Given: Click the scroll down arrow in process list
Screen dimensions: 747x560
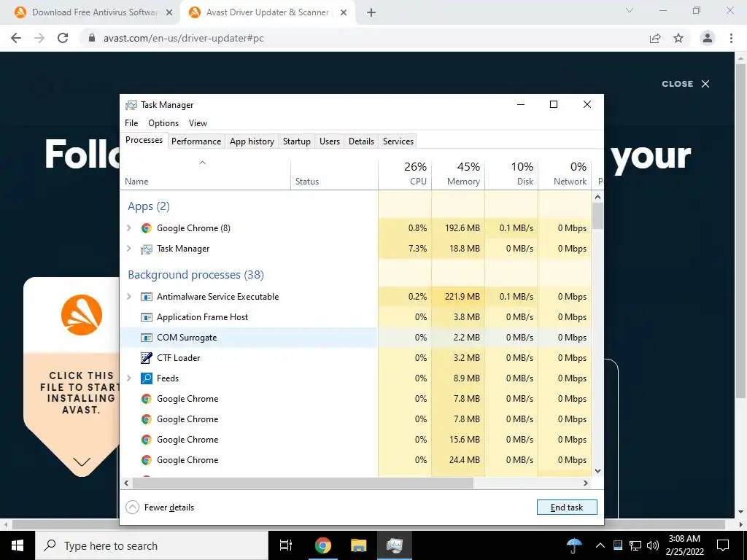Looking at the screenshot, I should click(x=598, y=471).
